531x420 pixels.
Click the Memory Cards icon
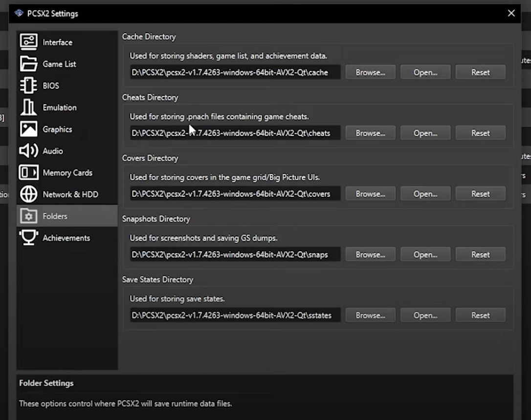pos(28,172)
